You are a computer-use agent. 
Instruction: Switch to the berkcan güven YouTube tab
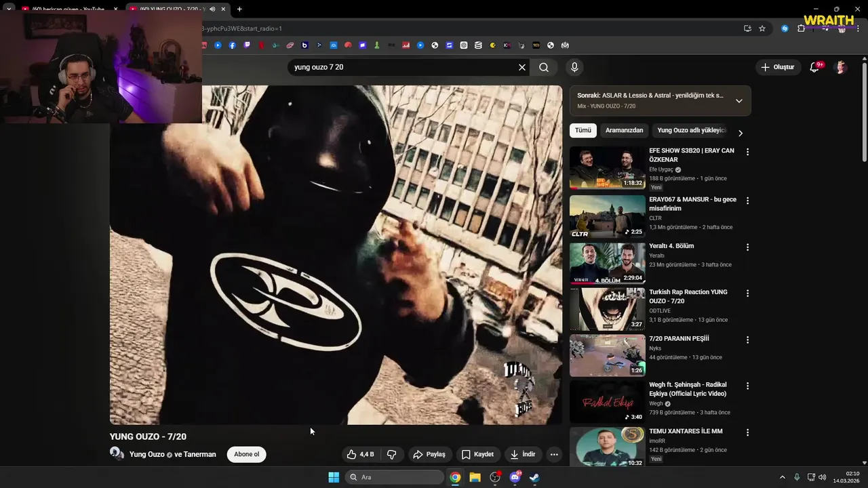point(68,9)
